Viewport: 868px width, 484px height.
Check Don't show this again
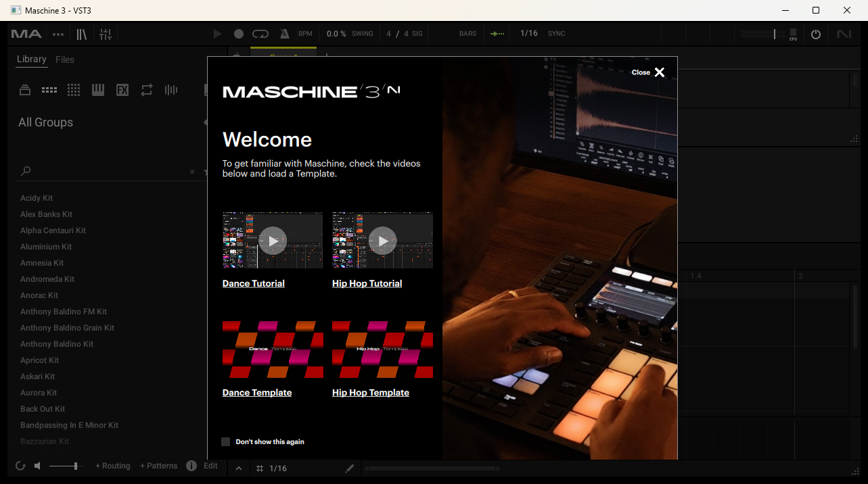pyautogui.click(x=226, y=441)
